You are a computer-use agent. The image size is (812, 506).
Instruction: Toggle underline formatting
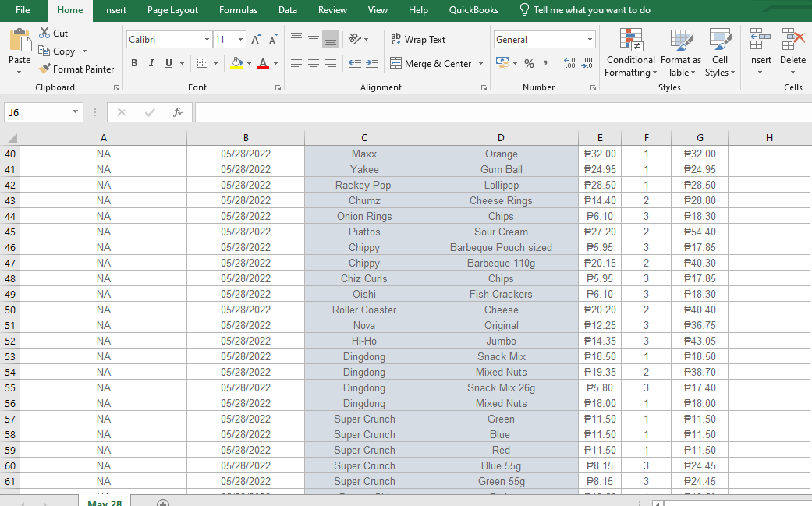tap(168, 63)
